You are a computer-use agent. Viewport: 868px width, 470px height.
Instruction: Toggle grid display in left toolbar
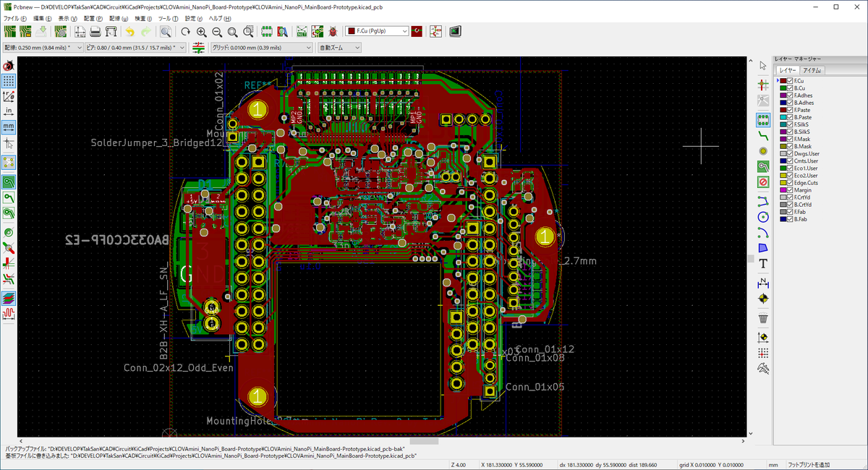[9, 80]
